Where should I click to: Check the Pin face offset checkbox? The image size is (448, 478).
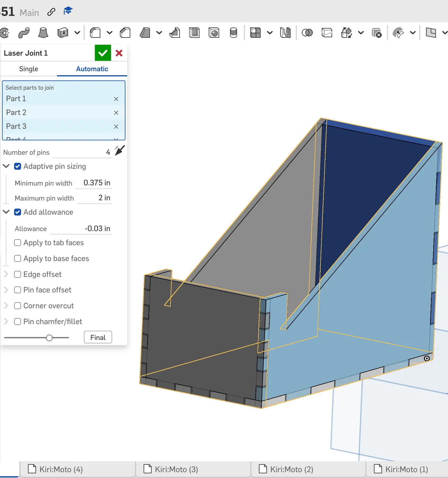(18, 290)
